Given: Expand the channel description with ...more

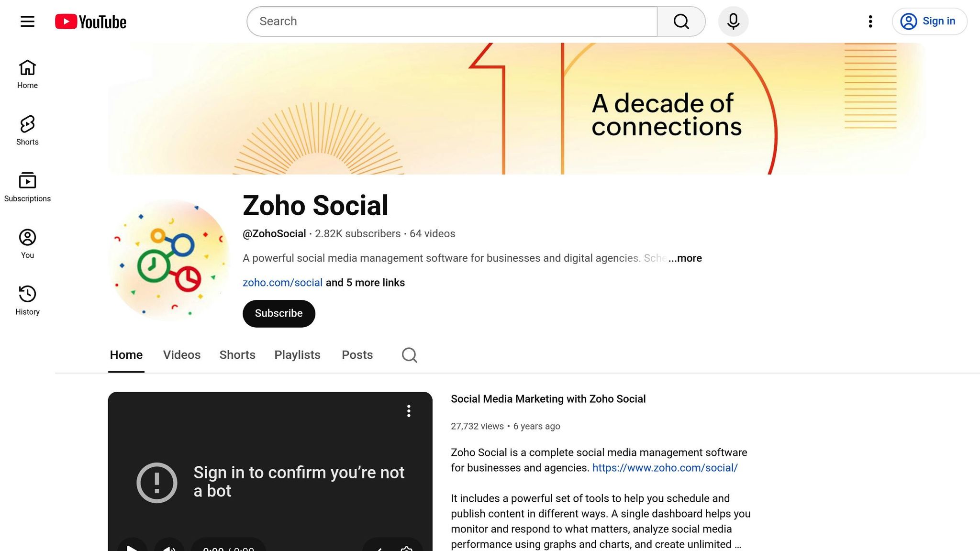Looking at the screenshot, I should [685, 258].
